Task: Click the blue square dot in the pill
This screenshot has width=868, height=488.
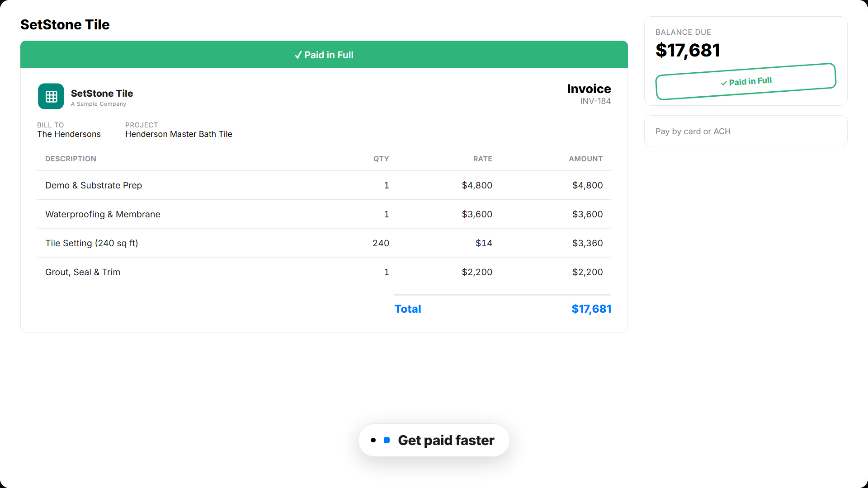Action: (387, 440)
